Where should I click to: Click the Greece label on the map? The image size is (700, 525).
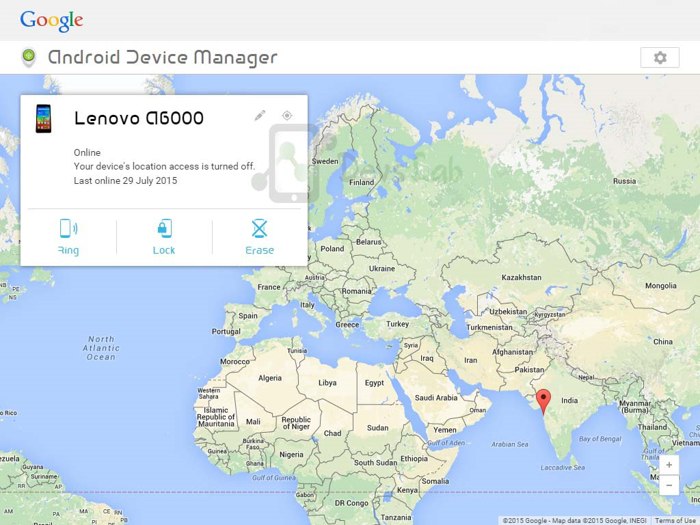click(347, 325)
